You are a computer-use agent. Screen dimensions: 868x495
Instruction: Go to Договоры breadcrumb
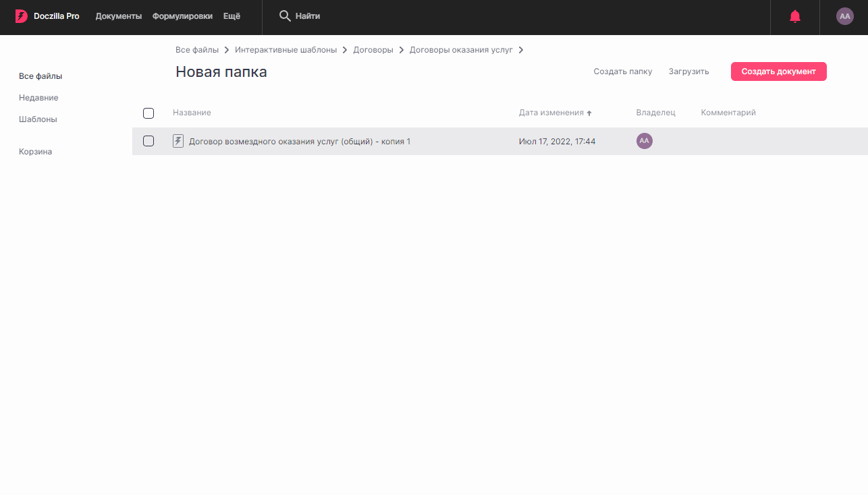point(373,50)
